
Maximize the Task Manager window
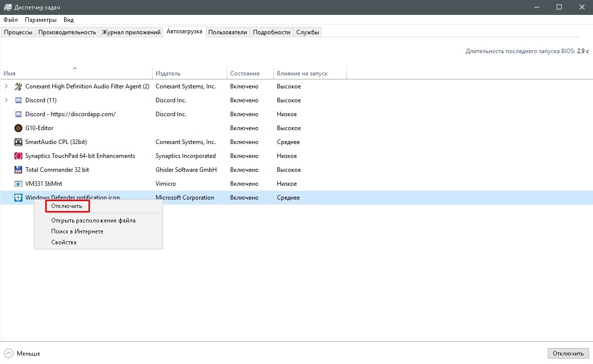[559, 7]
